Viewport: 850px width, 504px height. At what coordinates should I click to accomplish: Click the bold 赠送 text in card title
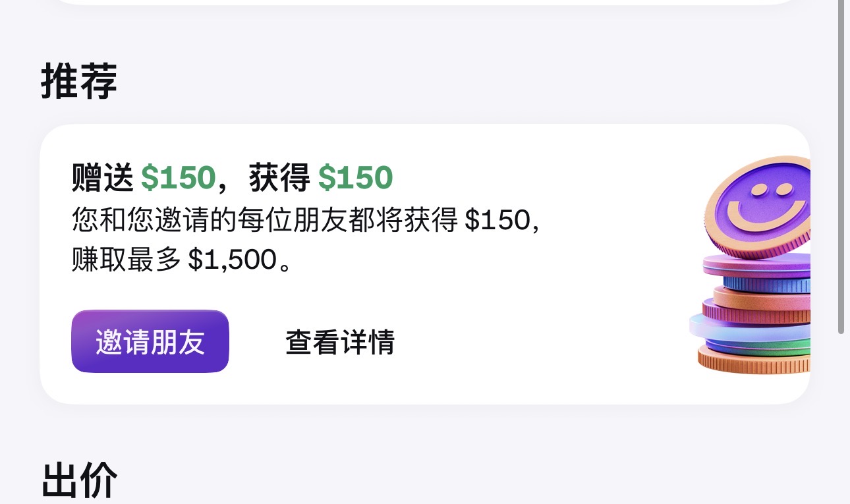[x=102, y=178]
